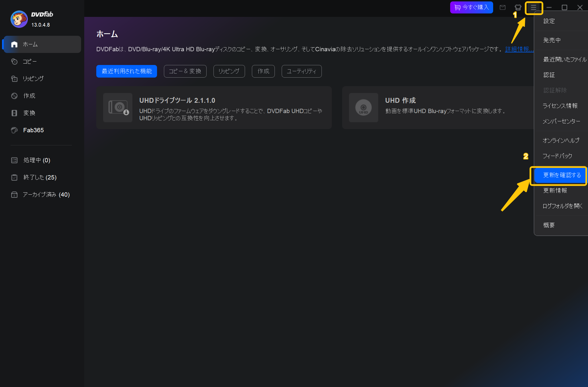This screenshot has height=387, width=588.
Task: Click the 13.0.4.8 version number
Action: pyautogui.click(x=41, y=25)
